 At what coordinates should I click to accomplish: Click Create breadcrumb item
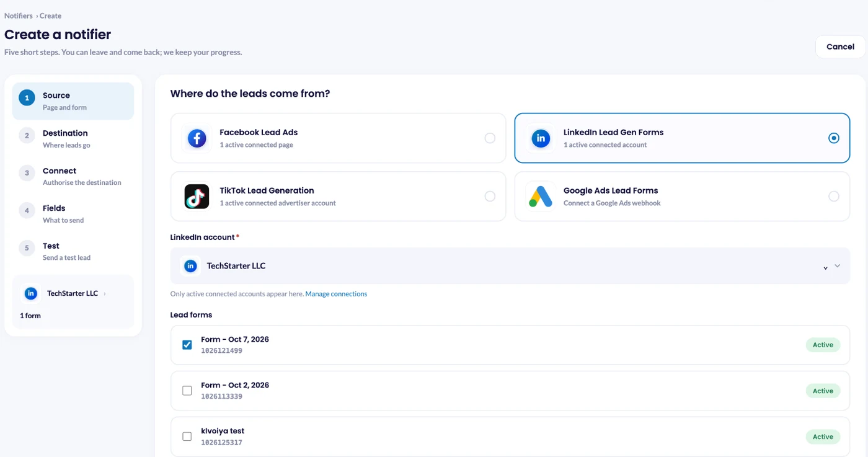click(x=50, y=16)
